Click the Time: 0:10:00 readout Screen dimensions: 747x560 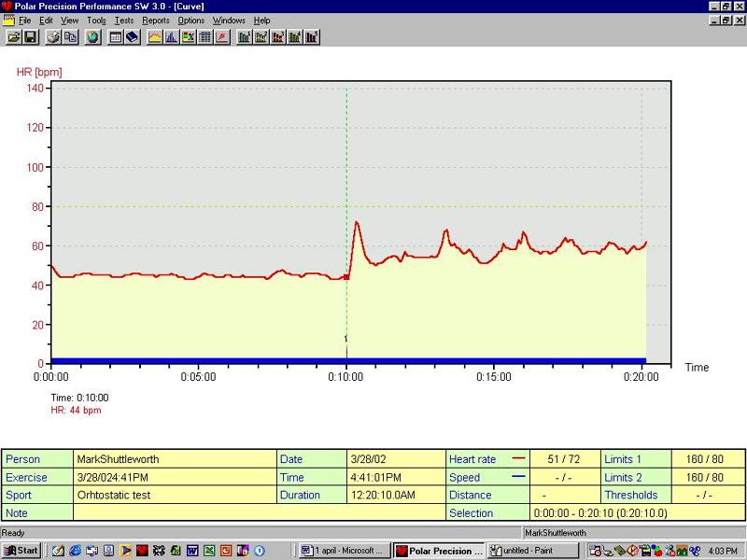79,398
